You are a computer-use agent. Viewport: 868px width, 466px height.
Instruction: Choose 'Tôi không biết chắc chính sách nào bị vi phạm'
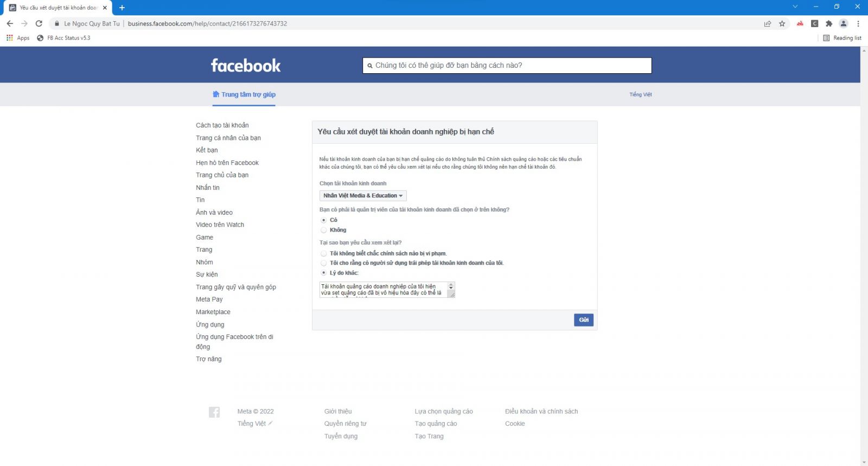tap(324, 253)
